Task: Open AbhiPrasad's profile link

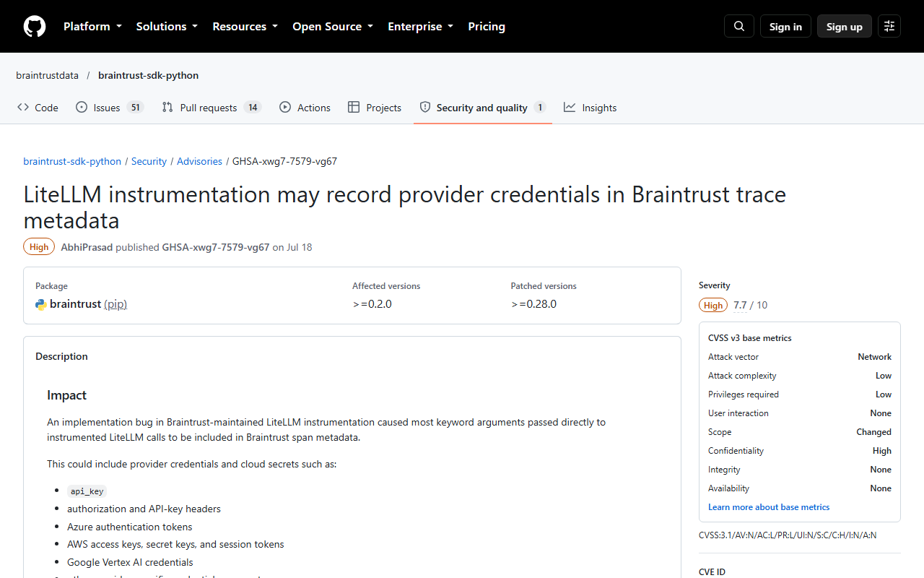Action: tap(87, 247)
